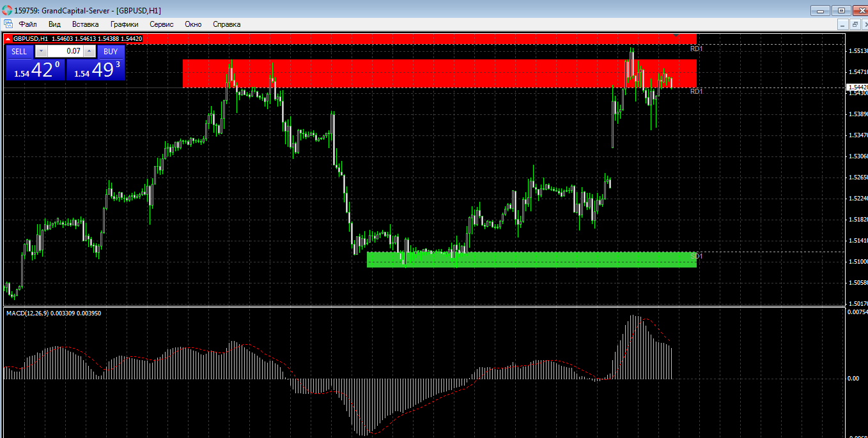The height and width of the screenshot is (438, 868).
Task: Open the Справка menu
Action: [226, 24]
